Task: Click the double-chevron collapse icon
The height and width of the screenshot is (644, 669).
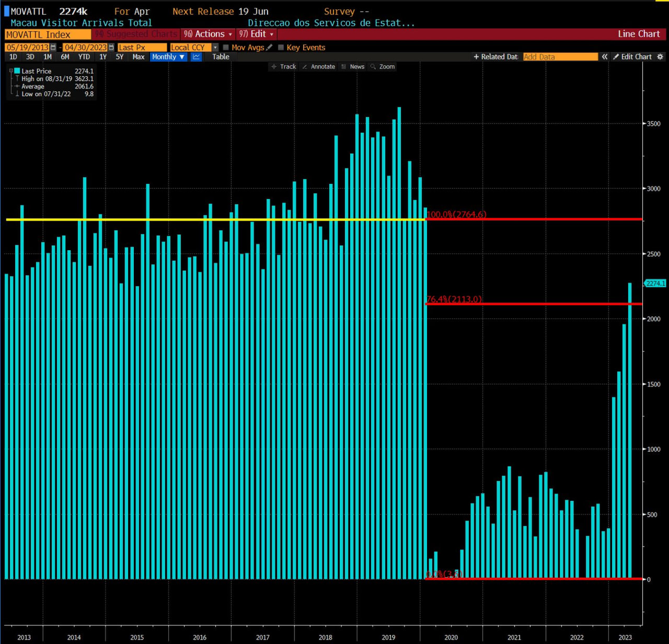Action: pyautogui.click(x=604, y=57)
